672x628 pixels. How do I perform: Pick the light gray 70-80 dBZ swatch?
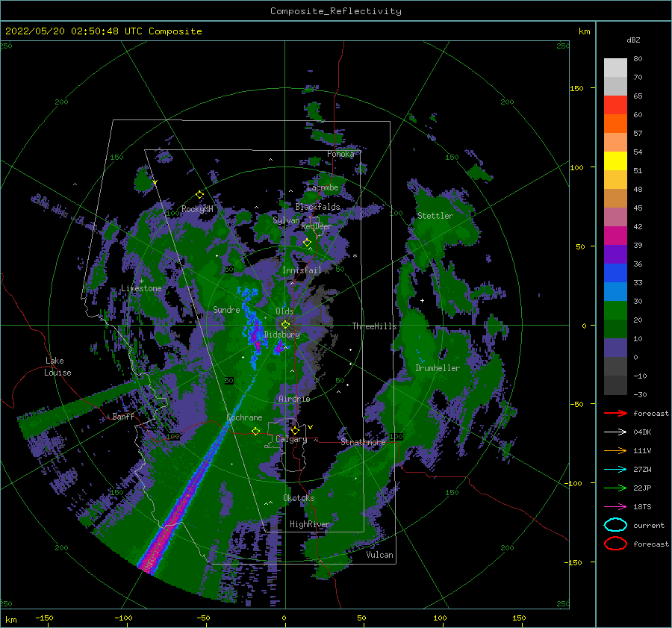[x=615, y=68]
